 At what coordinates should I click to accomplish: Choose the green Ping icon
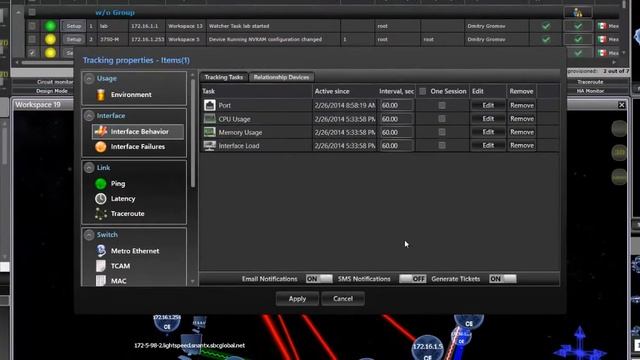(101, 184)
